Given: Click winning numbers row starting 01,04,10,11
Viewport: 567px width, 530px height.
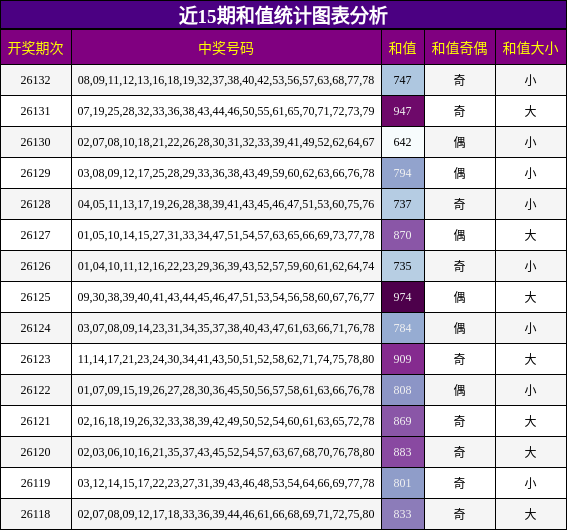Looking at the screenshot, I should pos(226,266).
